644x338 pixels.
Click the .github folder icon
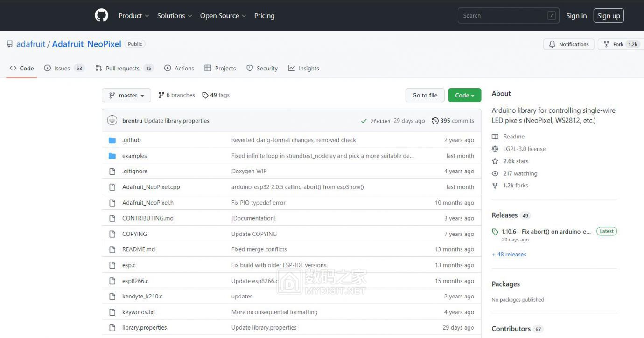pos(112,140)
